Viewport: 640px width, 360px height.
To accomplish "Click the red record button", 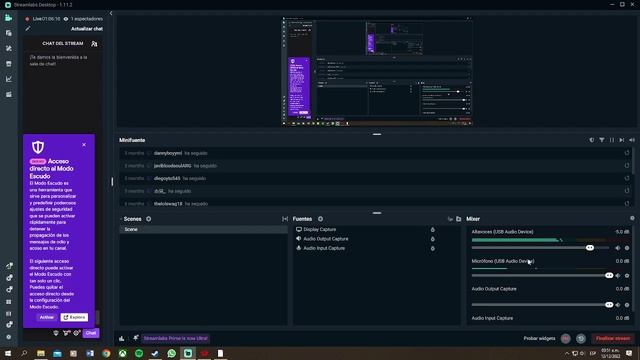I will (x=565, y=338).
